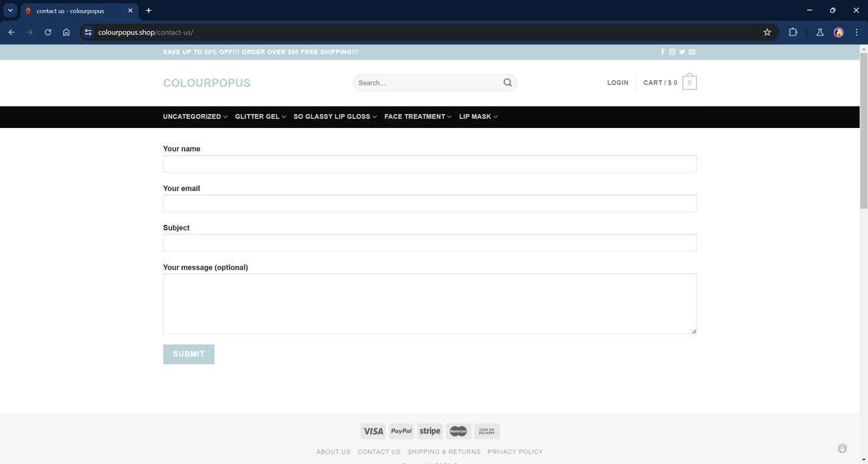This screenshot has height=464, width=868.
Task: Click the browser home button
Action: coord(66,32)
